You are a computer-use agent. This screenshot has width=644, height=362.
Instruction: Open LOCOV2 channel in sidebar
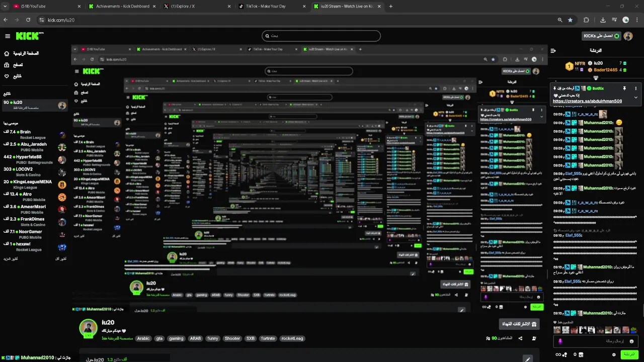click(x=35, y=172)
